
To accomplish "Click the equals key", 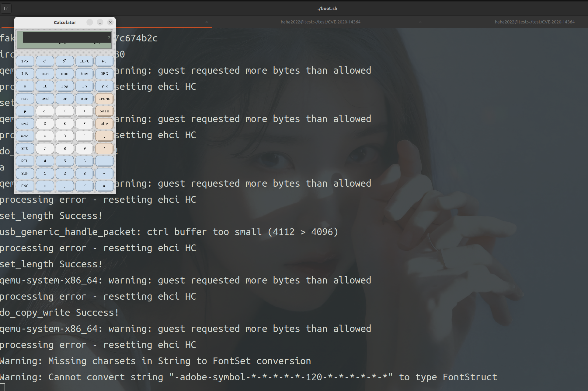I will [x=104, y=186].
